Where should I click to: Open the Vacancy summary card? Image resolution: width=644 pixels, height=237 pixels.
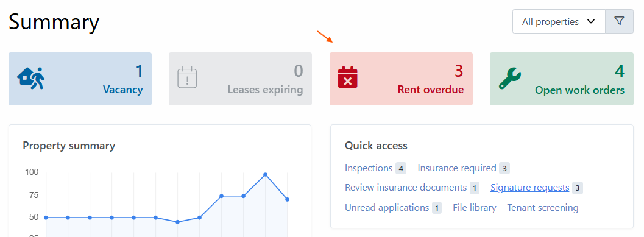click(x=80, y=79)
